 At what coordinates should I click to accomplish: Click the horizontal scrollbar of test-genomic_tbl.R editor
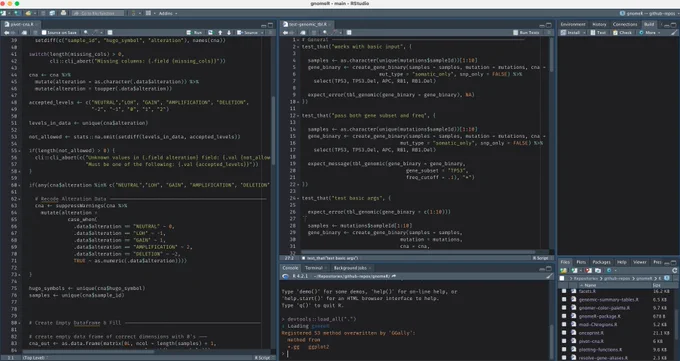click(x=418, y=252)
